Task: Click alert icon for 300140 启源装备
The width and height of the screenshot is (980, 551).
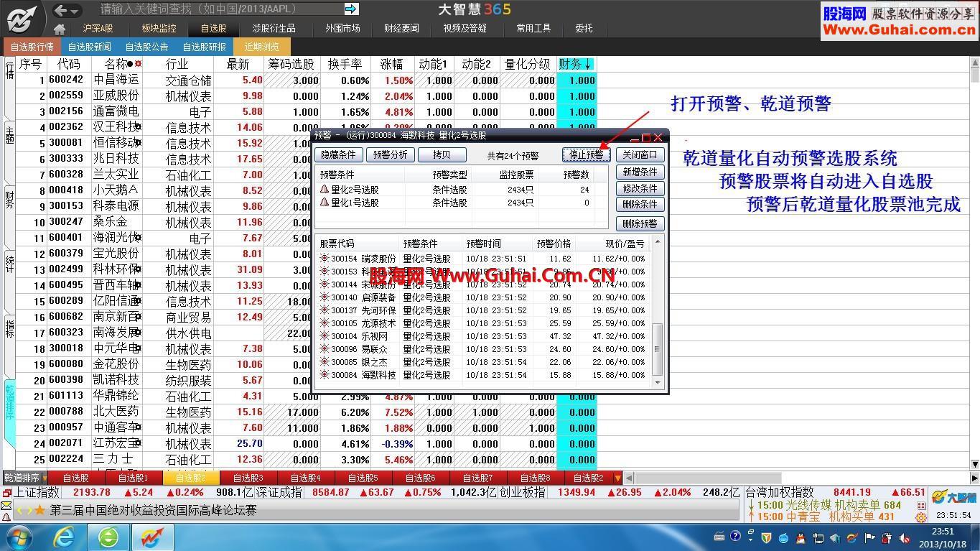Action: tap(325, 297)
